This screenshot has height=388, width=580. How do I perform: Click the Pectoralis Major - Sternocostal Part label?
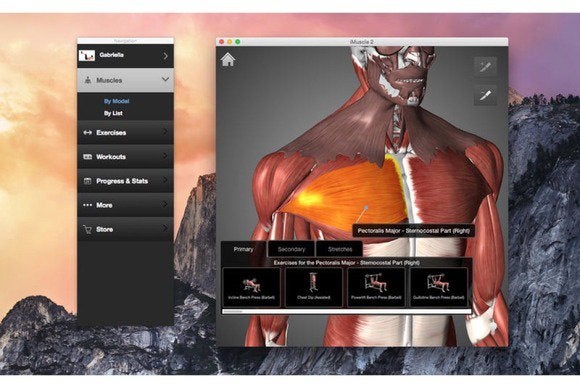(x=413, y=231)
